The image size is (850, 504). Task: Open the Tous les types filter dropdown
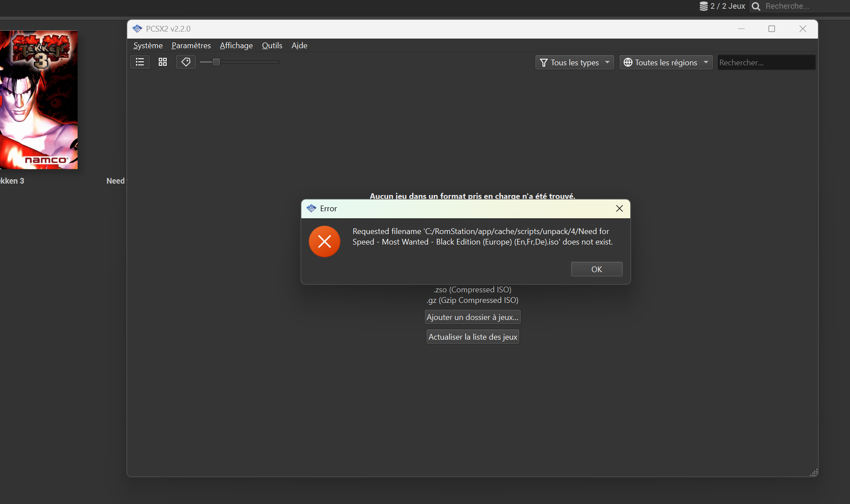pyautogui.click(x=575, y=63)
